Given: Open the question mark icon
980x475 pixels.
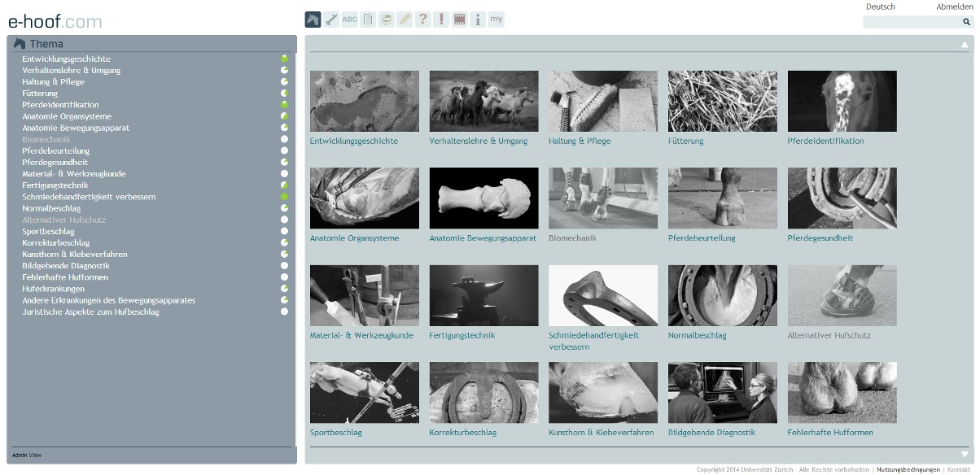Looking at the screenshot, I should pyautogui.click(x=422, y=20).
